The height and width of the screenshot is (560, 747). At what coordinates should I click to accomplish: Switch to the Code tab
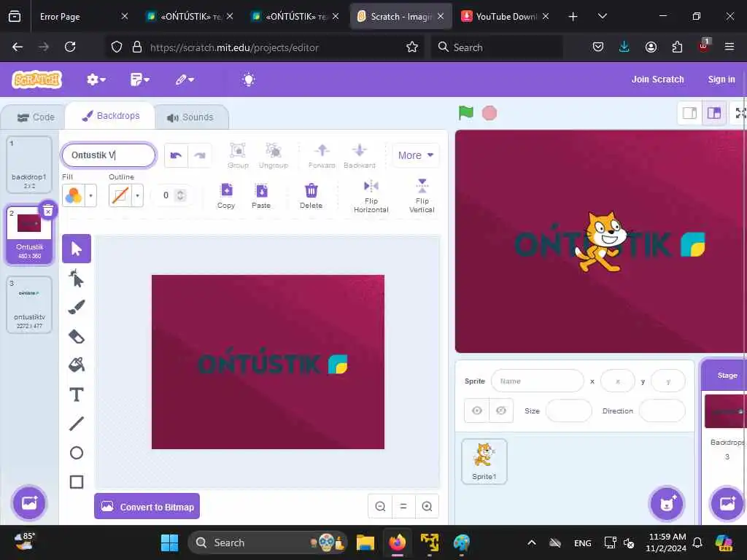click(35, 117)
